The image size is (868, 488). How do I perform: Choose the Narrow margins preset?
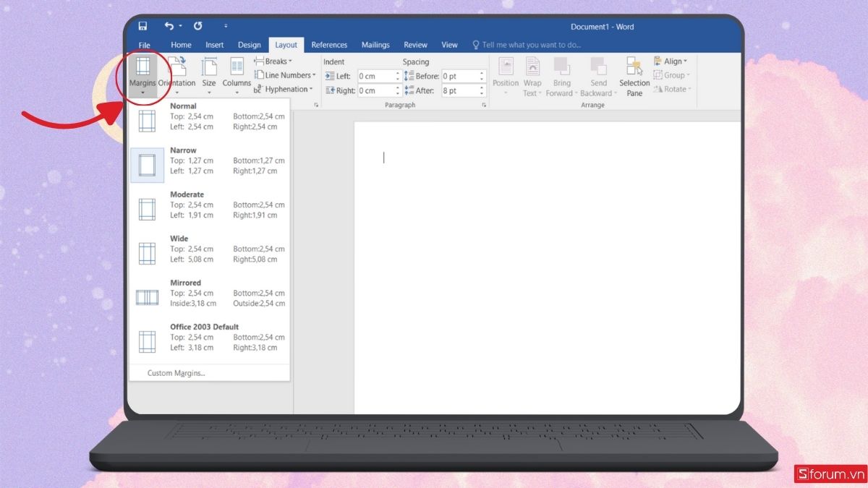(x=210, y=160)
